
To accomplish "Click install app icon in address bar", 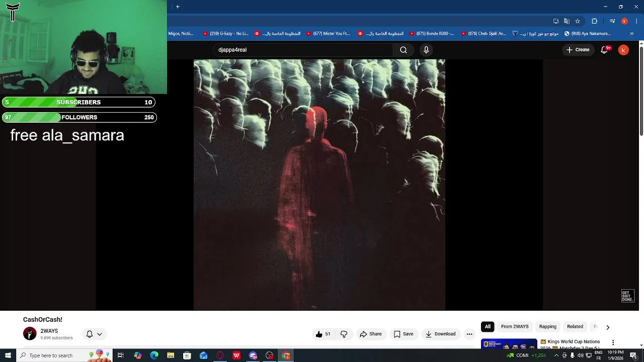I will coord(556,21).
